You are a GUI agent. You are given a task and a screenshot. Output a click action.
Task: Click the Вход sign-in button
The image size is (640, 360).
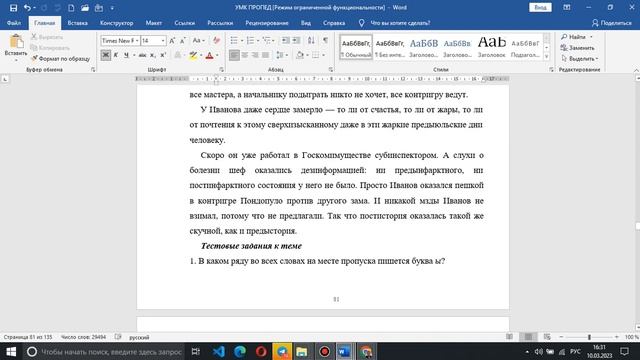[x=540, y=7]
